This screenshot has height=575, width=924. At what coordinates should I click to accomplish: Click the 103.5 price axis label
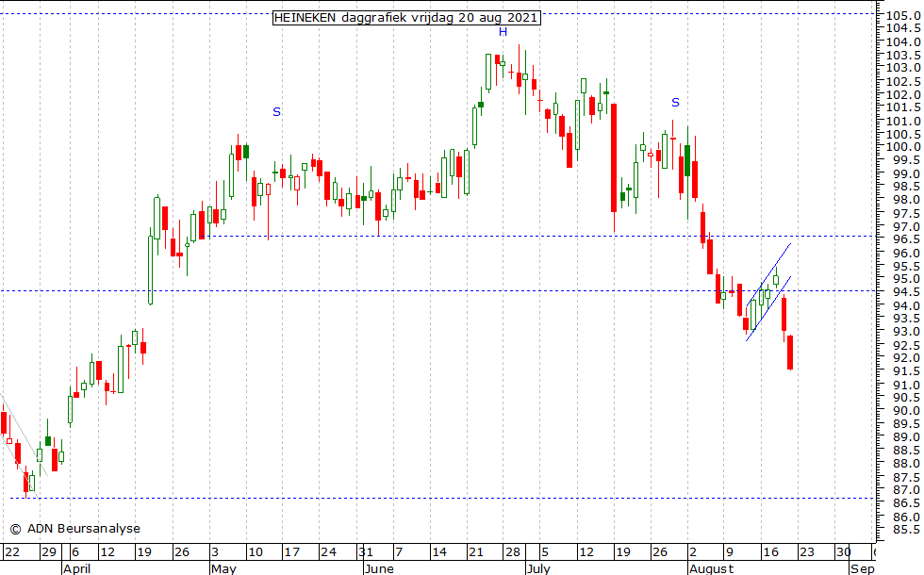[x=903, y=55]
